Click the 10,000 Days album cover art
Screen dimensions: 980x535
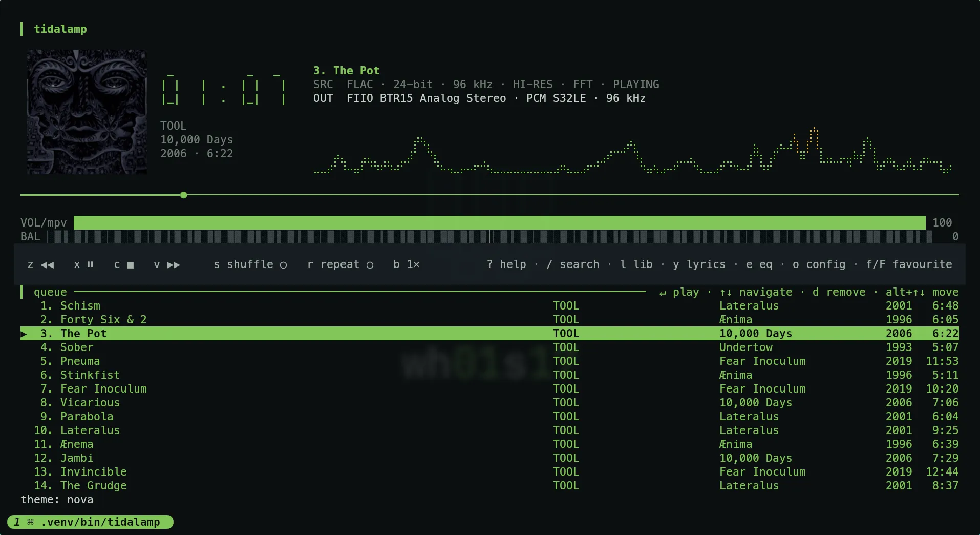[x=87, y=112]
